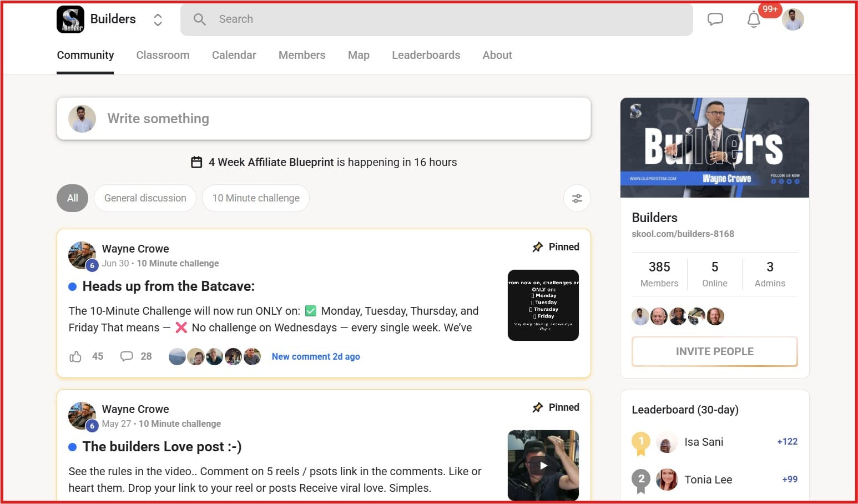The width and height of the screenshot is (858, 504).
Task: Click the rank 1 gold medal badge
Action: [641, 443]
